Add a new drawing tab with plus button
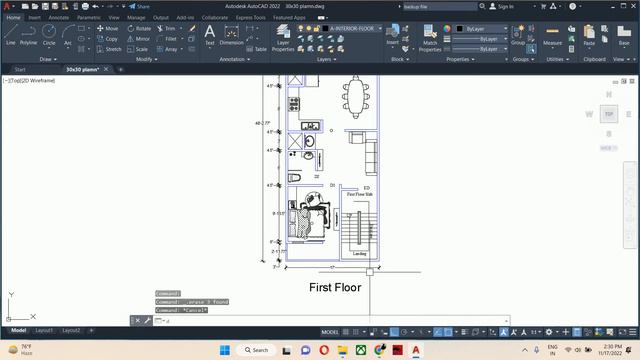The image size is (640, 360). click(120, 69)
